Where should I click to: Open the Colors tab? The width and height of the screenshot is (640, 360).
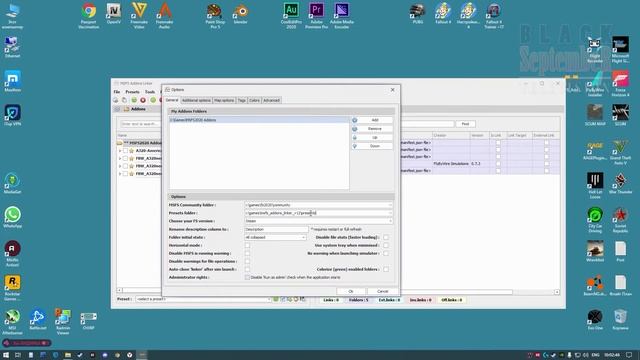point(254,100)
